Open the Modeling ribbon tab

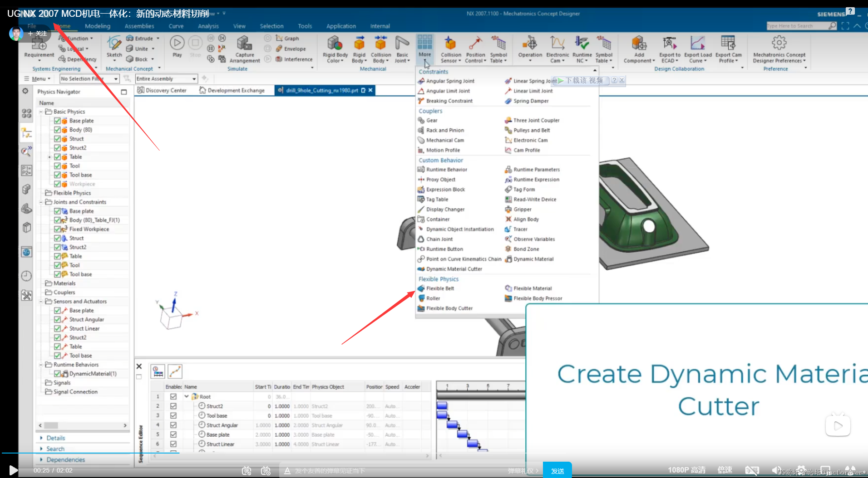[x=98, y=26]
